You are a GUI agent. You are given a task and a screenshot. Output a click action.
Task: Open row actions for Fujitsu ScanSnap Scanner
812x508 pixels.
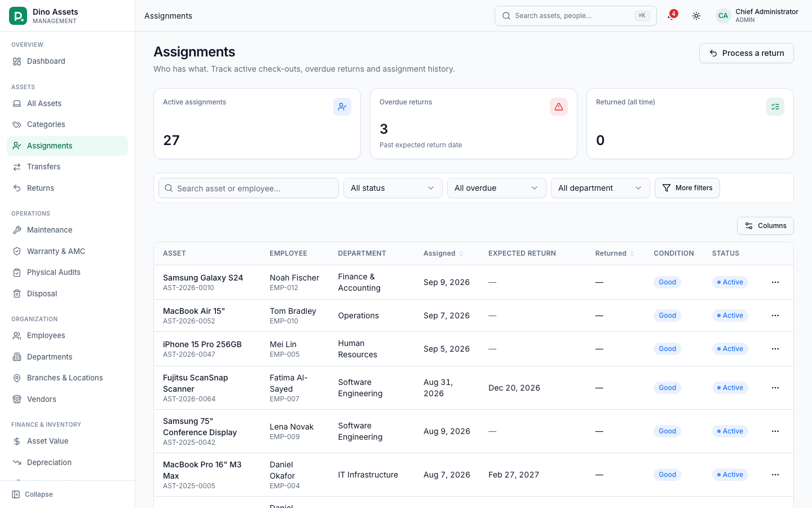775,388
